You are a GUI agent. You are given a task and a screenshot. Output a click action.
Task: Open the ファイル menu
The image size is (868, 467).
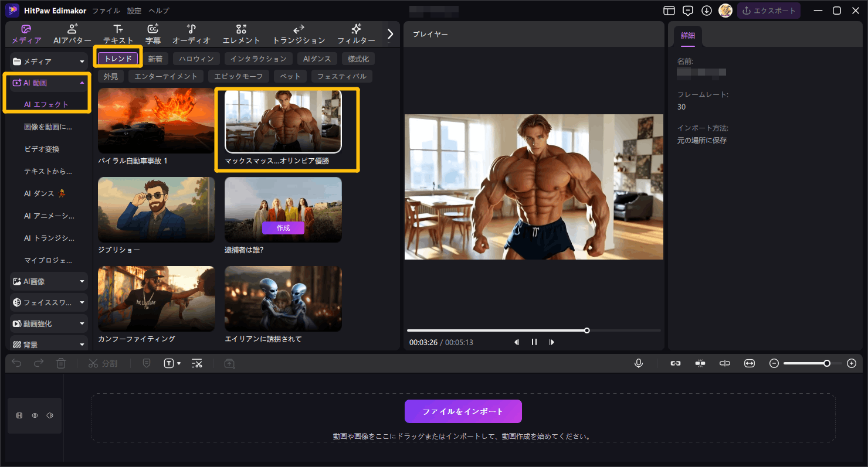pyautogui.click(x=106, y=11)
